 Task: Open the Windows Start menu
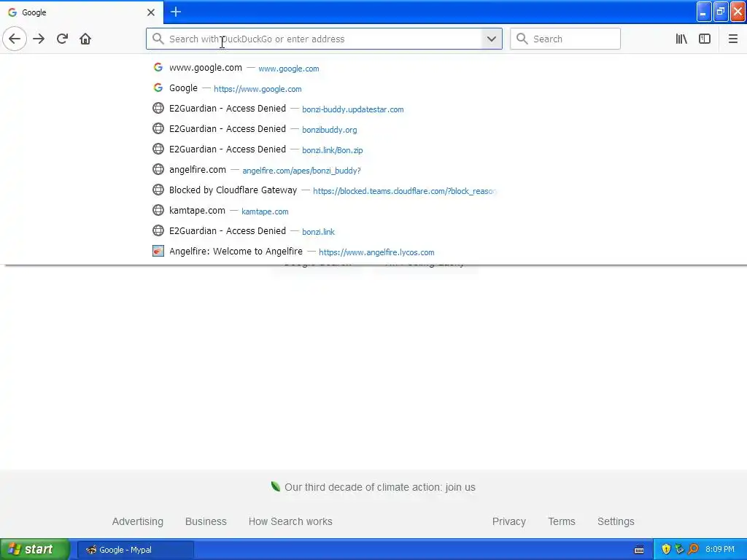[x=35, y=550]
